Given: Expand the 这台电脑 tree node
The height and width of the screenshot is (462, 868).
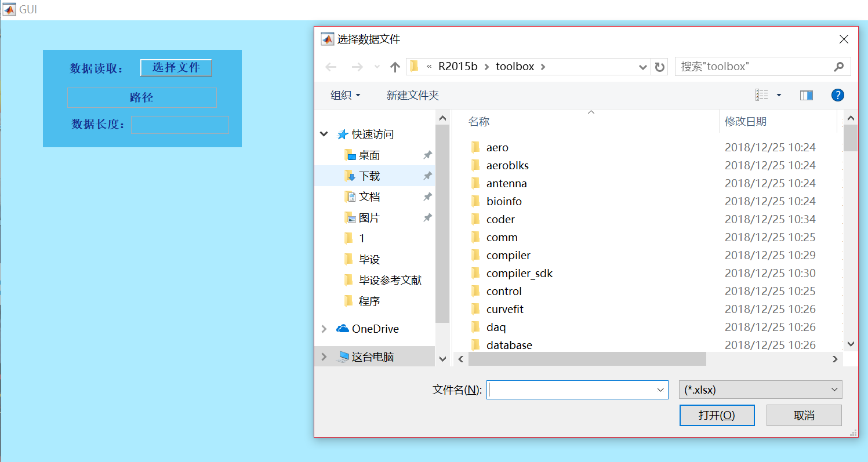Looking at the screenshot, I should click(x=324, y=357).
